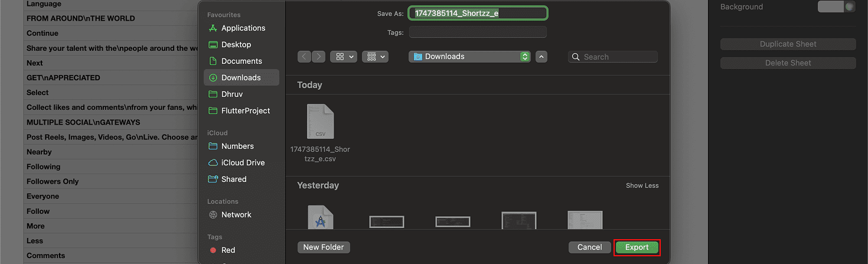The width and height of the screenshot is (868, 264).
Task: Open Documents folder in sidebar
Action: pyautogui.click(x=242, y=61)
